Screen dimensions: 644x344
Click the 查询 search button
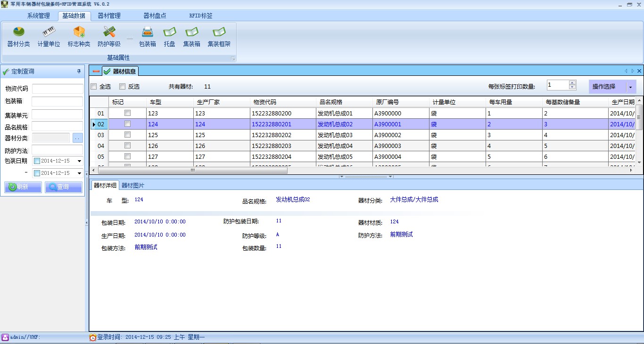[64, 187]
